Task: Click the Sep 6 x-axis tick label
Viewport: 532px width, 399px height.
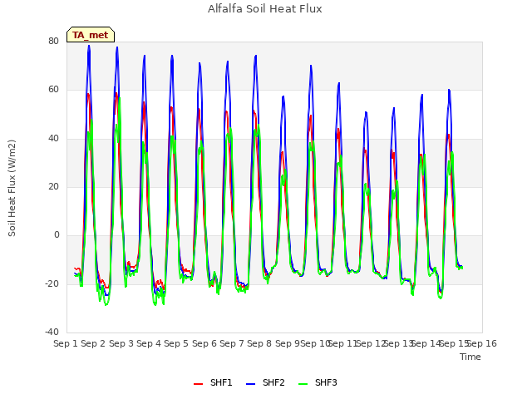Action: [204, 343]
